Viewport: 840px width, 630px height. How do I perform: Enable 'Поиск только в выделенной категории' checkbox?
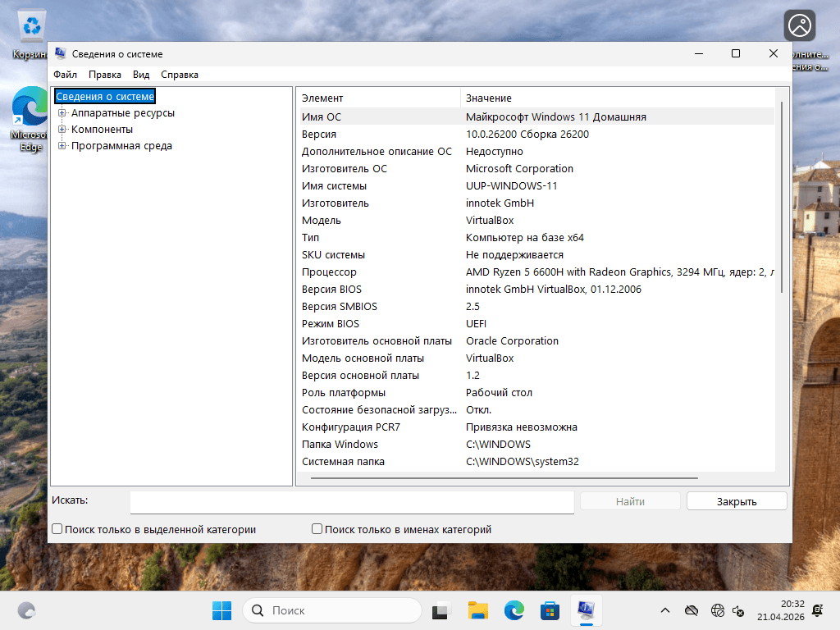pos(57,529)
